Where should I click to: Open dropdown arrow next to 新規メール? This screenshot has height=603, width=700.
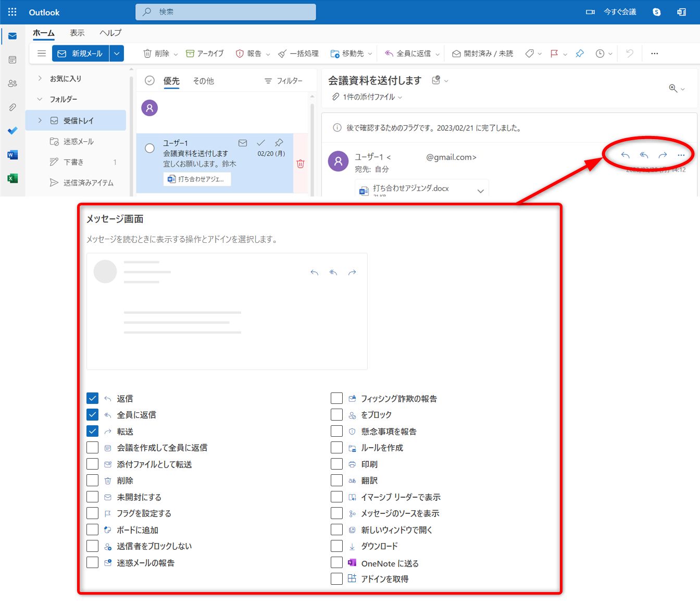[117, 53]
